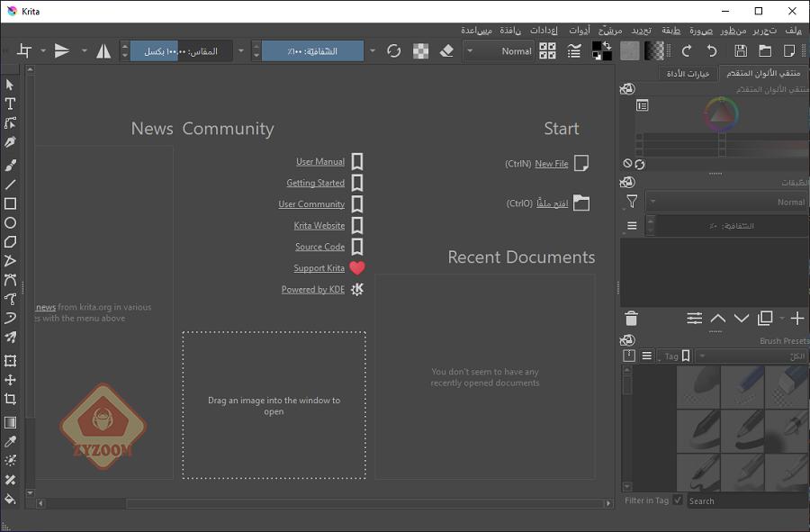Toggle preserve alpha checkerboard button
The image size is (810, 532).
pos(420,51)
